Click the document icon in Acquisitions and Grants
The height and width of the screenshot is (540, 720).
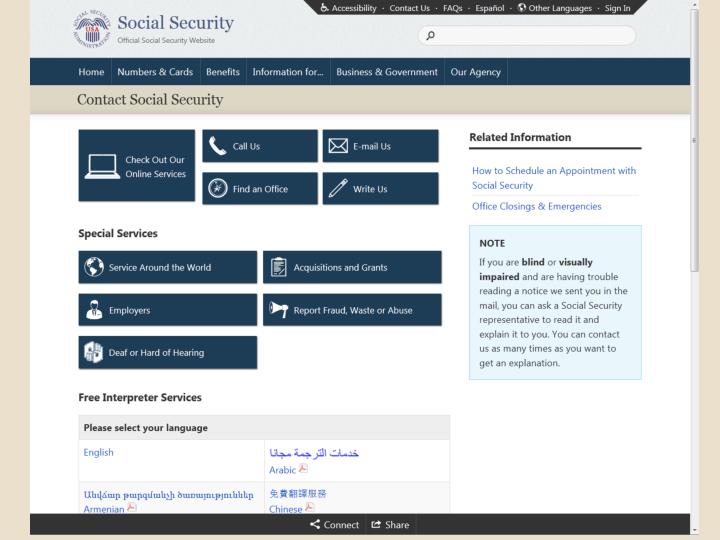point(279,267)
